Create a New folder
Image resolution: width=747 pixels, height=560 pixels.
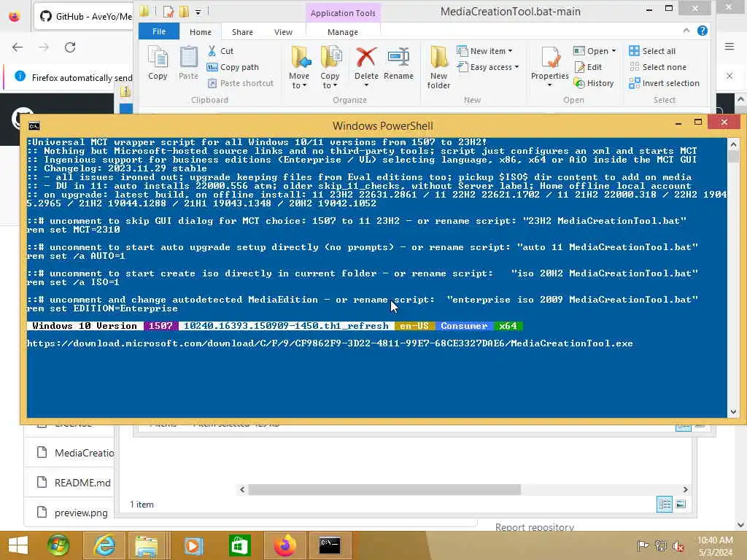click(x=438, y=68)
